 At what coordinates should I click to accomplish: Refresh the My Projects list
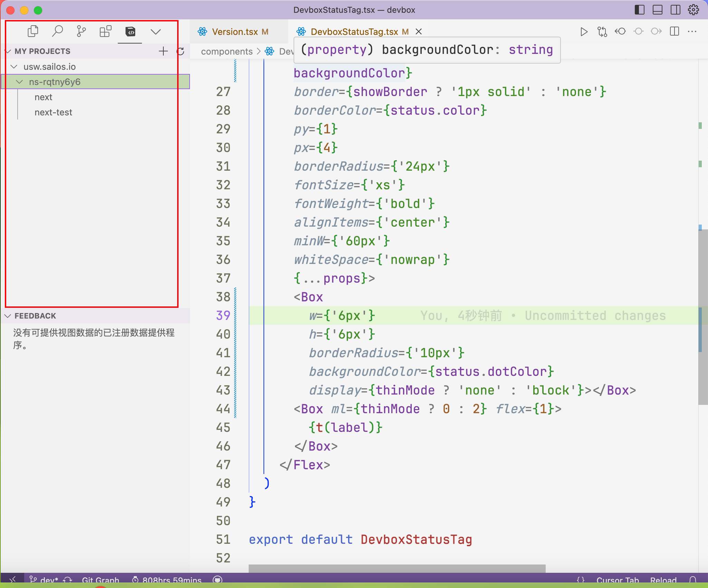180,51
